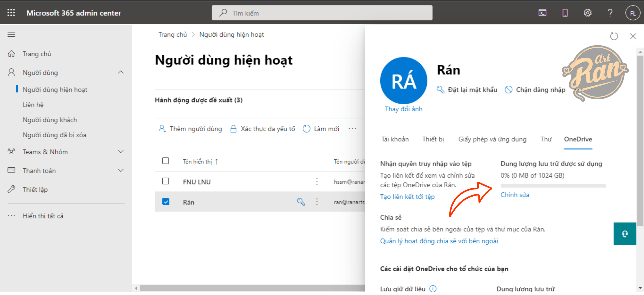Uncheck the Rán row checkbox

tap(166, 202)
